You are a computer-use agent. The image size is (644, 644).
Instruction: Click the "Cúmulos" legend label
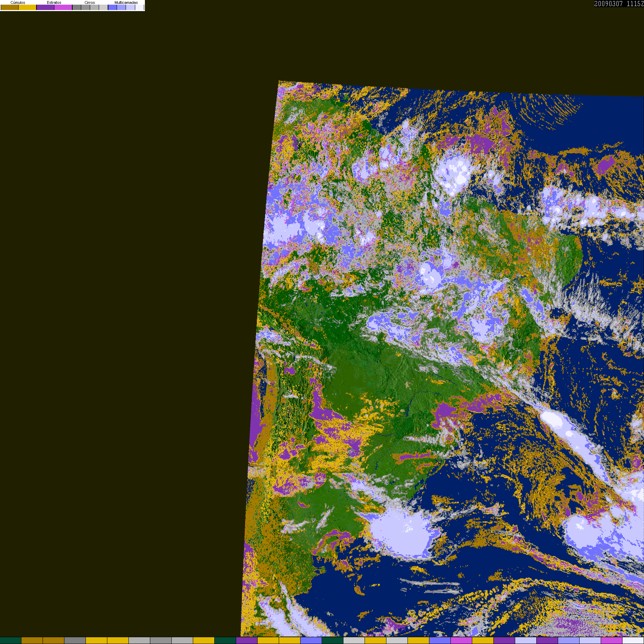(18, 3)
